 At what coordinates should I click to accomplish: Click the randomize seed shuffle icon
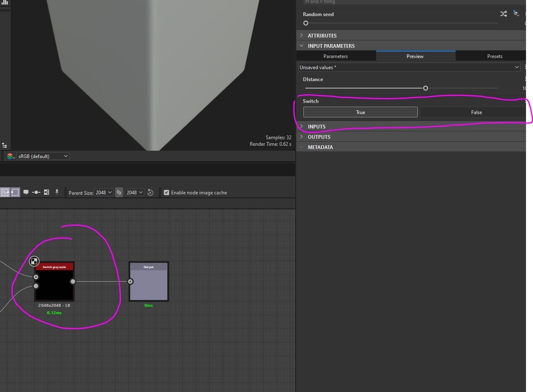pos(503,14)
